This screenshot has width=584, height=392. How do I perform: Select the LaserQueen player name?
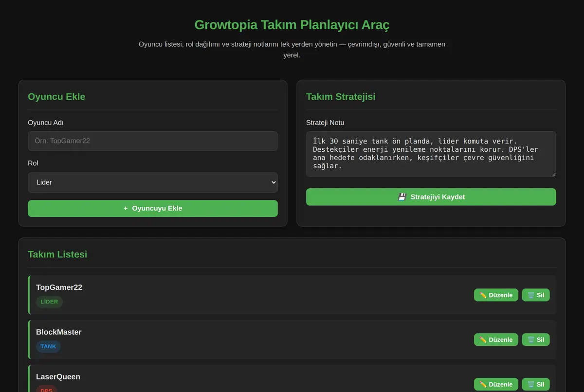click(58, 377)
